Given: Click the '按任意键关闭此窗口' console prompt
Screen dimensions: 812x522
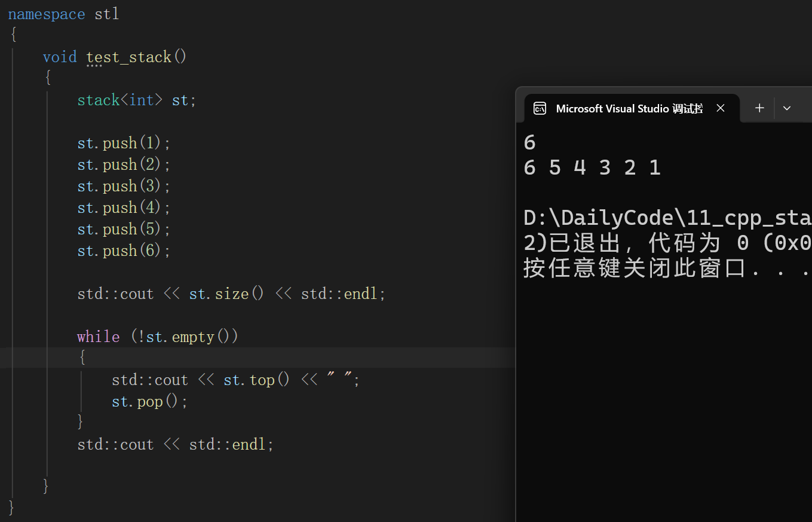Looking at the screenshot, I should [x=636, y=268].
